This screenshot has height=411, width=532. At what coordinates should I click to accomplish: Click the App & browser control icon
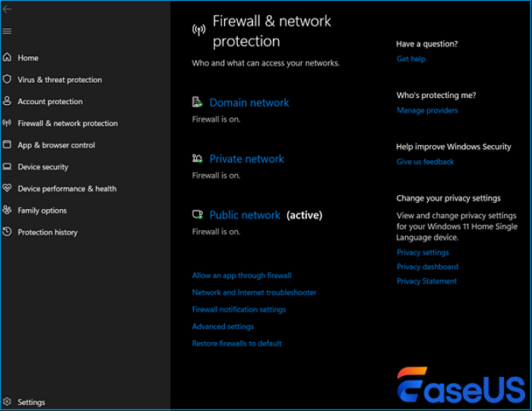point(8,145)
